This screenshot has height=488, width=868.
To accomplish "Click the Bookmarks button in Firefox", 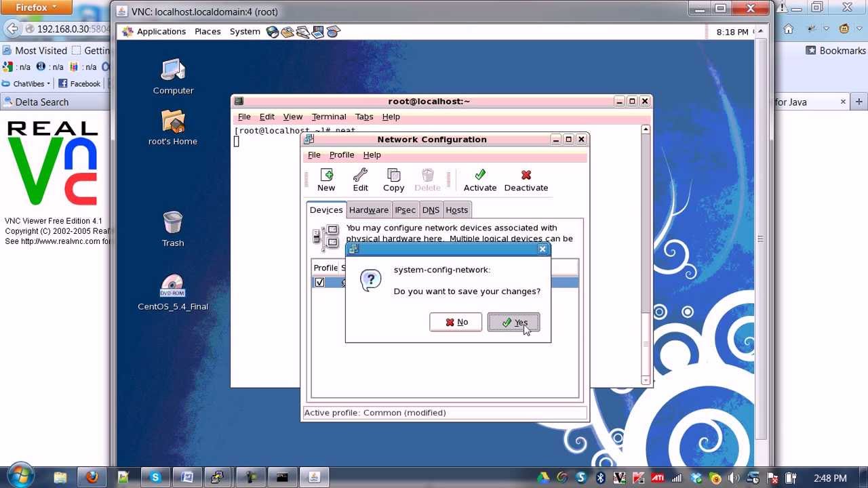I will coord(835,50).
